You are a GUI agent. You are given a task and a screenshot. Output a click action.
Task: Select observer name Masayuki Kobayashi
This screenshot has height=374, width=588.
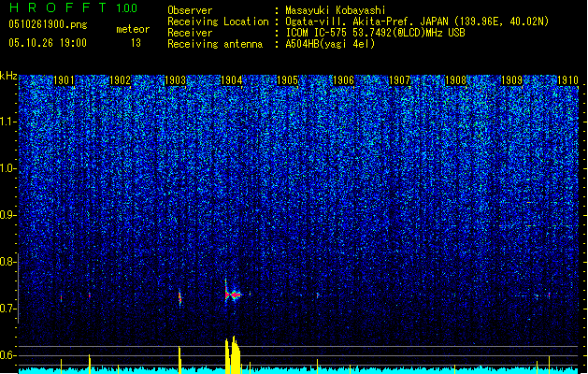335,10
